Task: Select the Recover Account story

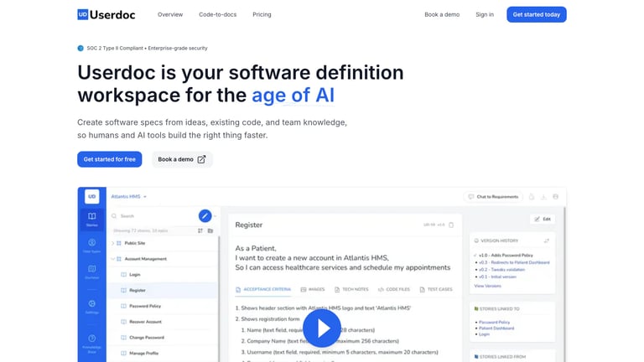Action: (x=164, y=322)
